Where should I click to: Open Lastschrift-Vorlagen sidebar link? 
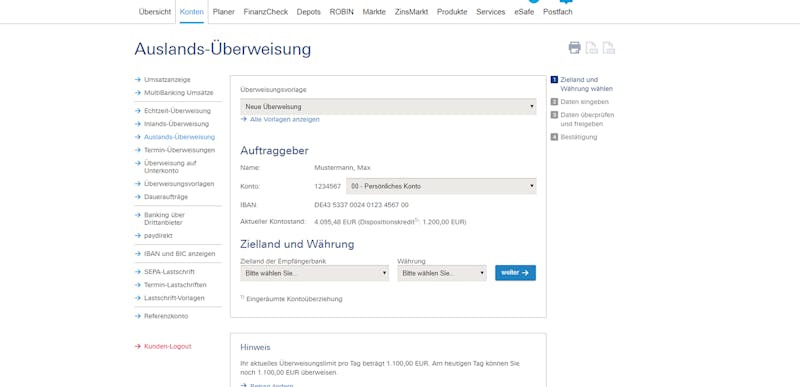coord(174,298)
